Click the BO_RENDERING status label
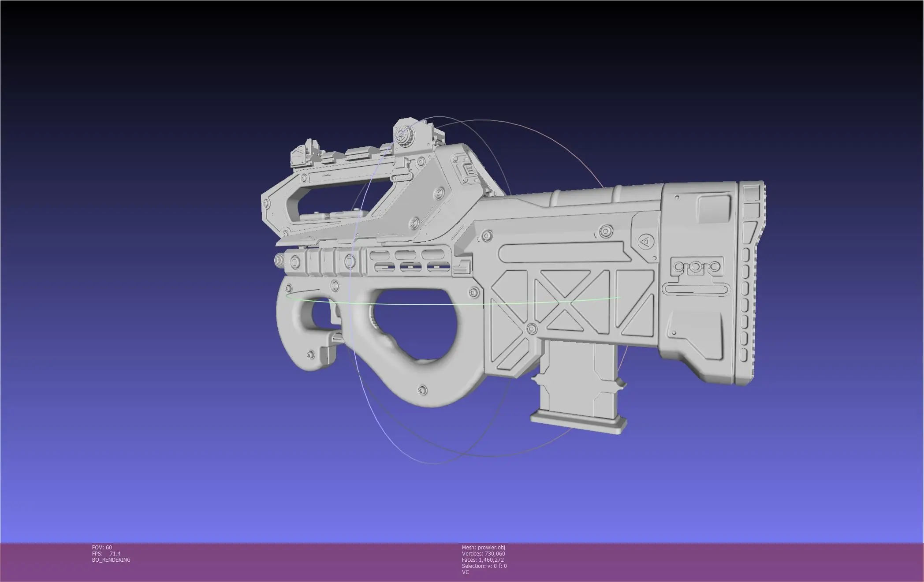Image resolution: width=924 pixels, height=582 pixels. tap(111, 560)
